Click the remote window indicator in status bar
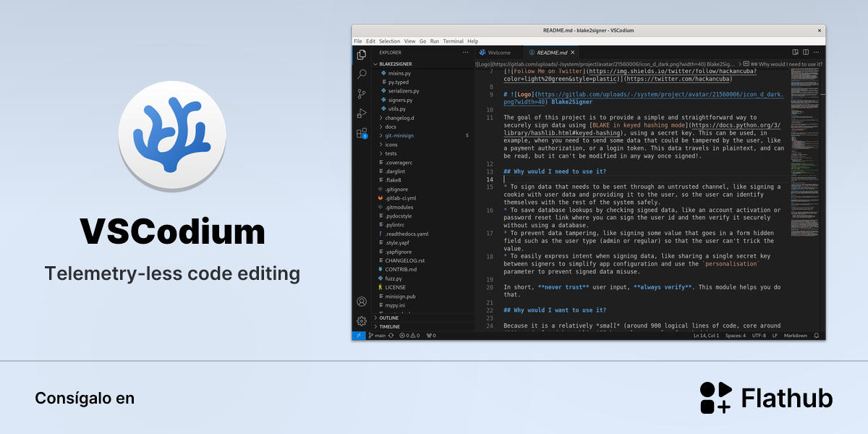 pyautogui.click(x=359, y=336)
